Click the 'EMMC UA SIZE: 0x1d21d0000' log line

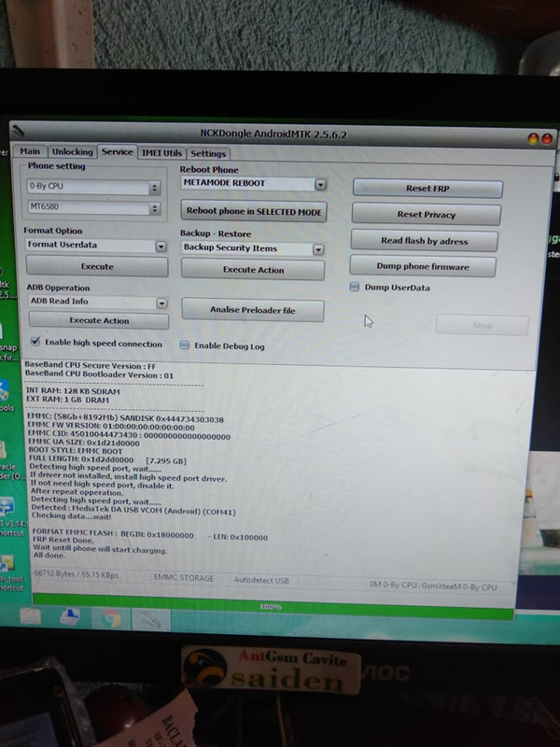click(x=84, y=443)
